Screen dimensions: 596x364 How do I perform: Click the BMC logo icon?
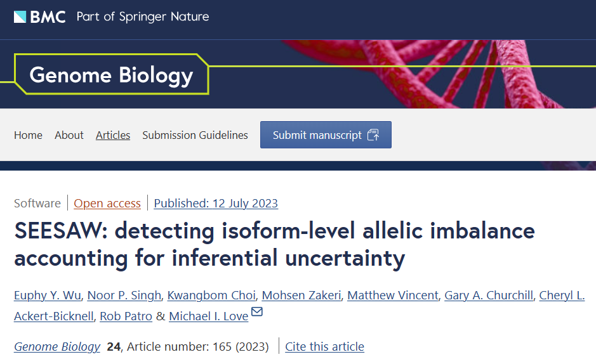20,16
